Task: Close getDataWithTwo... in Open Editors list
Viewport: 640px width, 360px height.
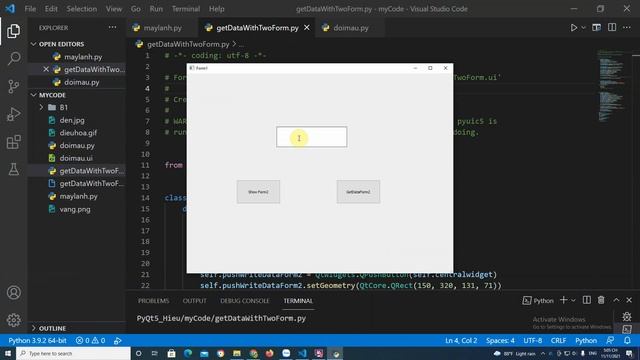Action: point(46,69)
